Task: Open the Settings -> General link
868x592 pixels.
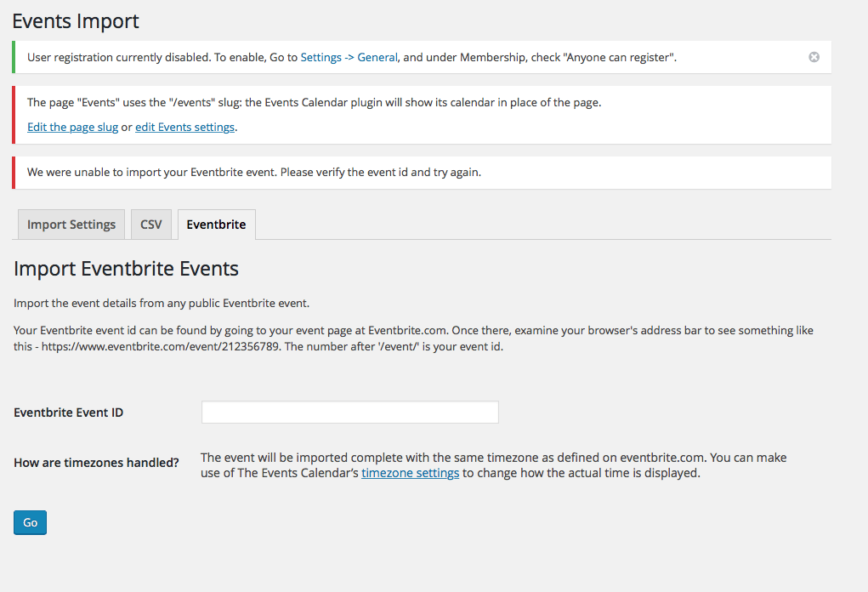Action: [349, 58]
